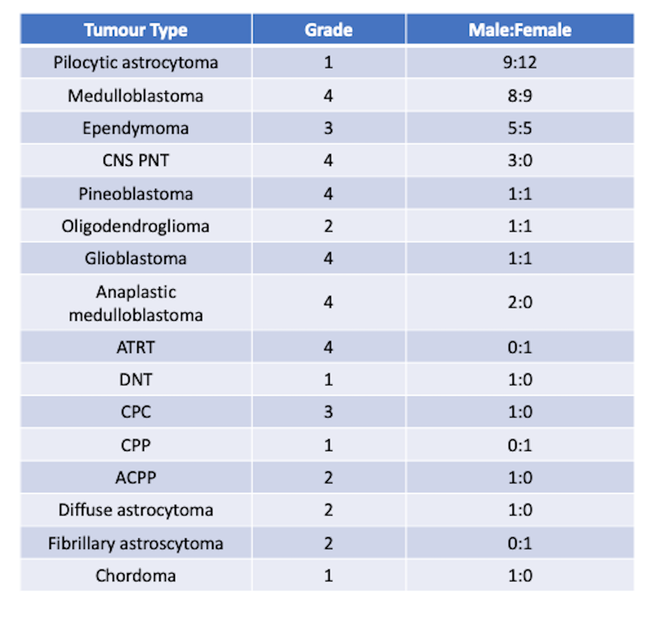672x623 pixels.
Task: Click the Oligodendroglioma cell
Action: [136, 226]
